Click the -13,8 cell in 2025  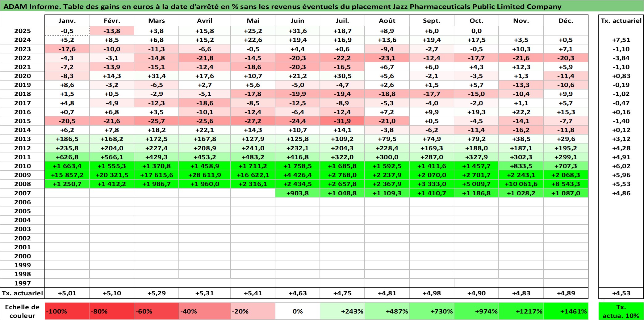click(x=112, y=31)
